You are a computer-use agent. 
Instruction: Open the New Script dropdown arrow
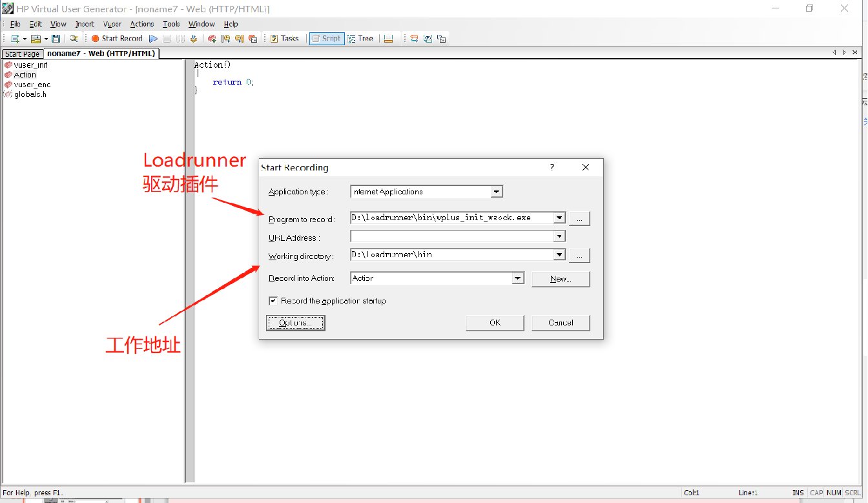(25, 39)
